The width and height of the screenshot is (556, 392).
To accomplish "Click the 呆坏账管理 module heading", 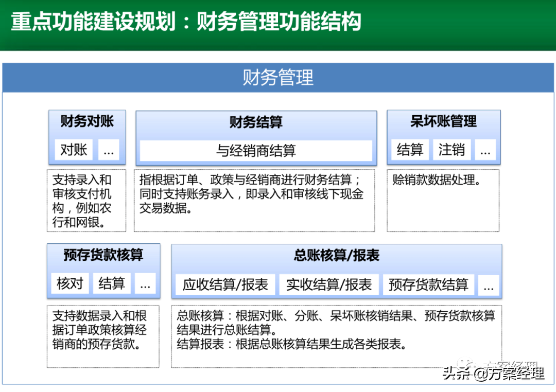I will 444,121.
